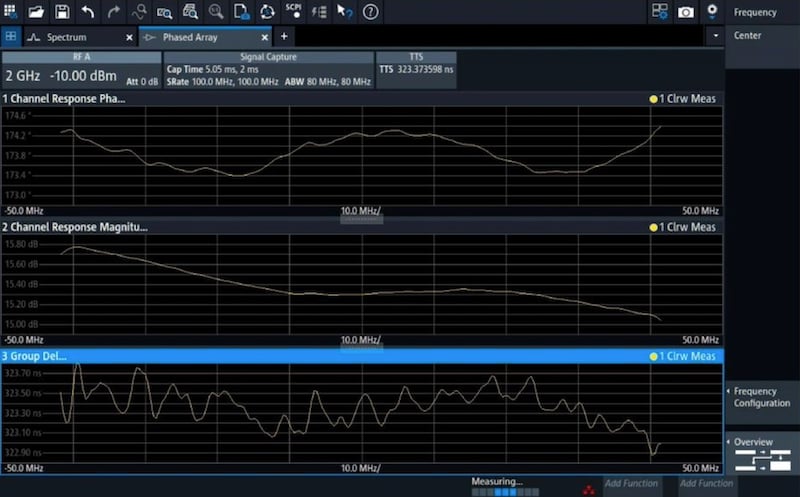Click phase window 1 Clrw Meas trace label
800x497 pixels.
click(x=683, y=99)
